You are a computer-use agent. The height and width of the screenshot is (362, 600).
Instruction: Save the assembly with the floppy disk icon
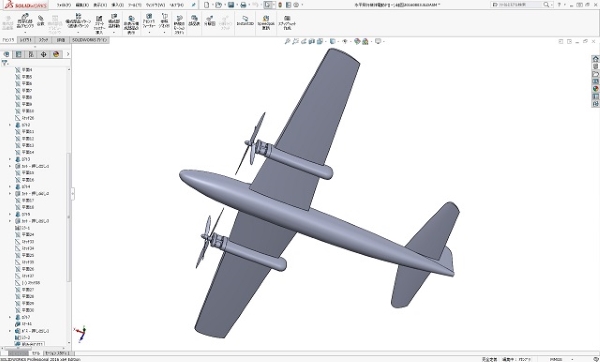[x=231, y=5]
